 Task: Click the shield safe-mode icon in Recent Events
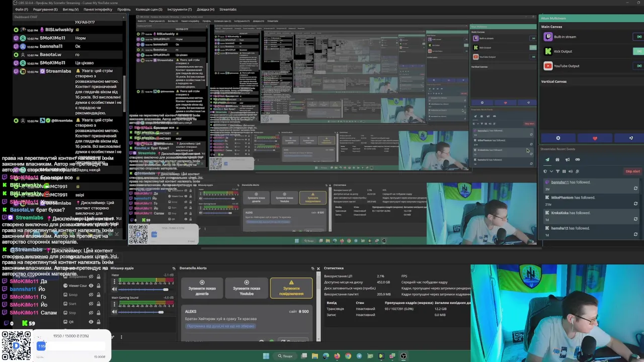point(545,171)
